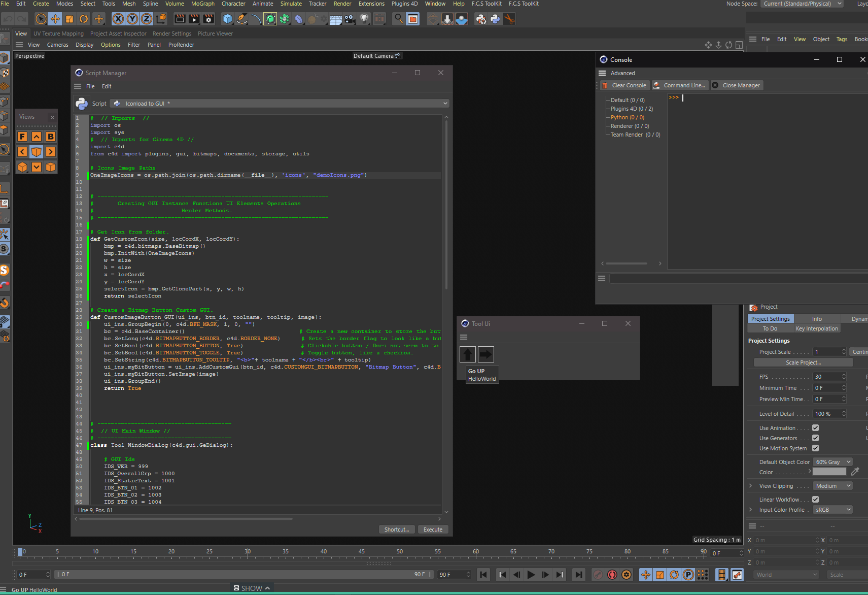Open the Node Space dropdown
868x595 pixels.
click(803, 4)
